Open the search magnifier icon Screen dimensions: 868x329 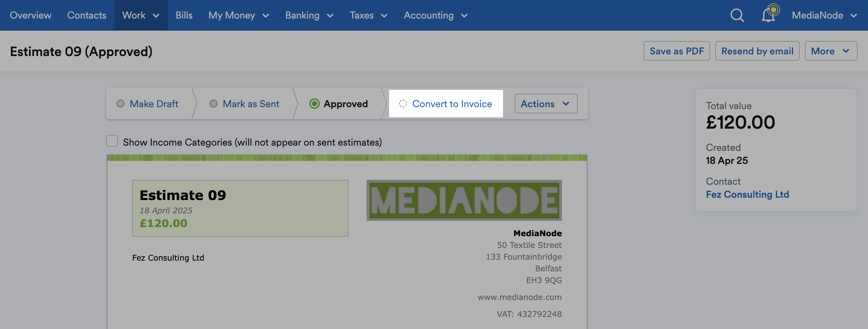coord(737,15)
